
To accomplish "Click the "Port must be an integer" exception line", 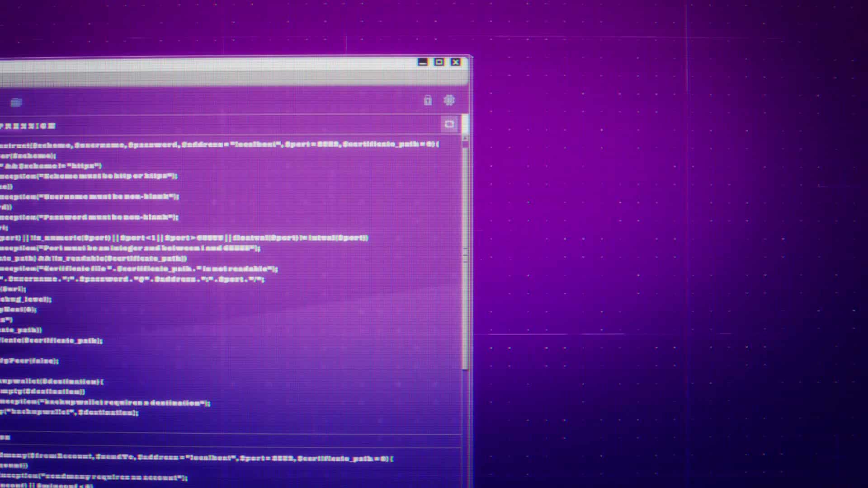I will point(131,248).
